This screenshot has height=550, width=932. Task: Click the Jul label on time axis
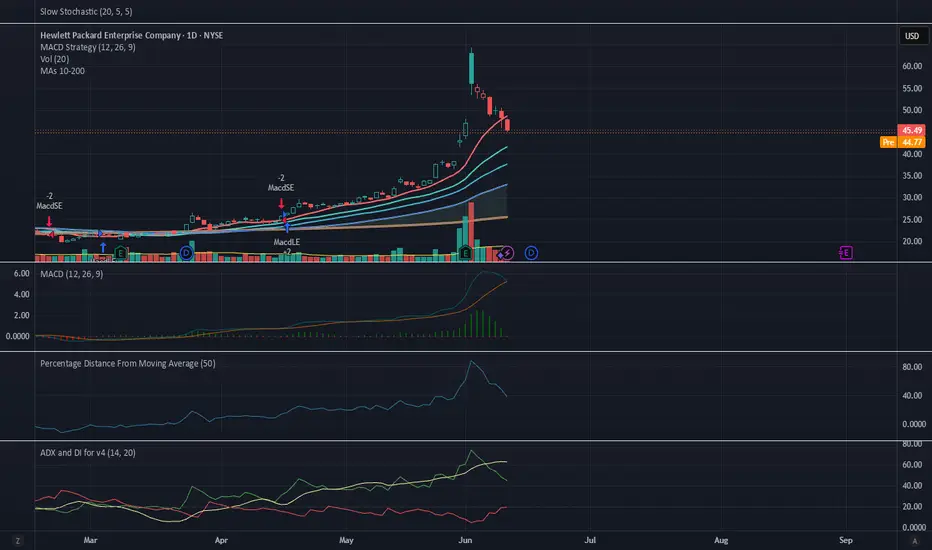pos(590,540)
